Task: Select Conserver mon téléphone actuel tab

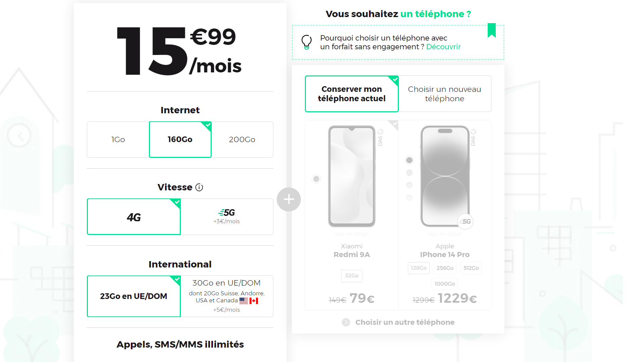Action: [x=352, y=94]
